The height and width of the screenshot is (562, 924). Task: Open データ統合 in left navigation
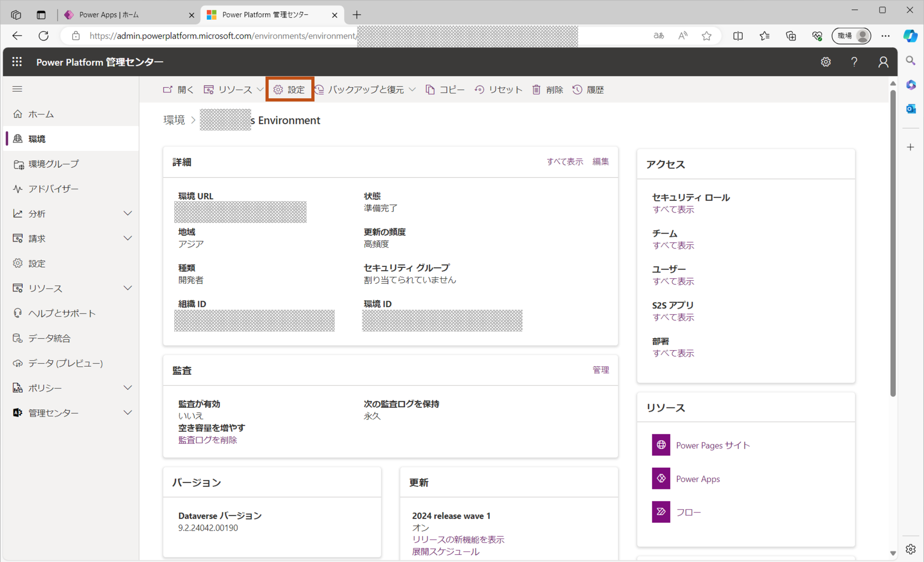pyautogui.click(x=71, y=338)
